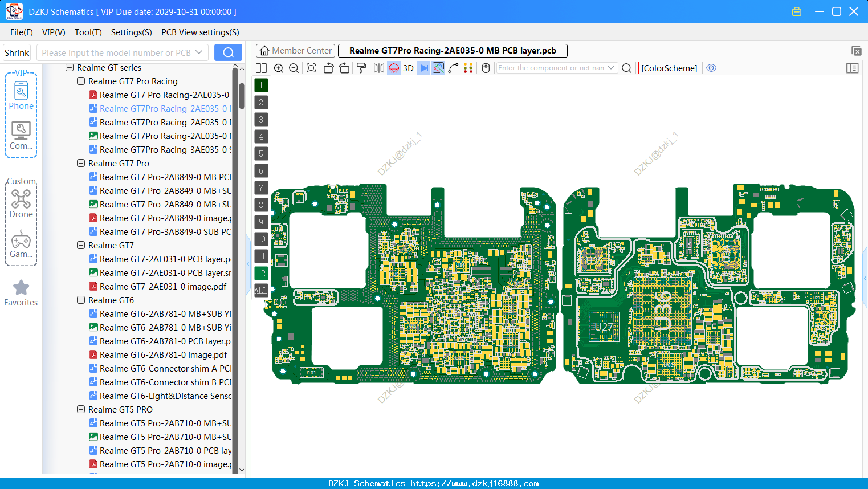
Task: Collapse the Realme GT series node
Action: (x=70, y=68)
